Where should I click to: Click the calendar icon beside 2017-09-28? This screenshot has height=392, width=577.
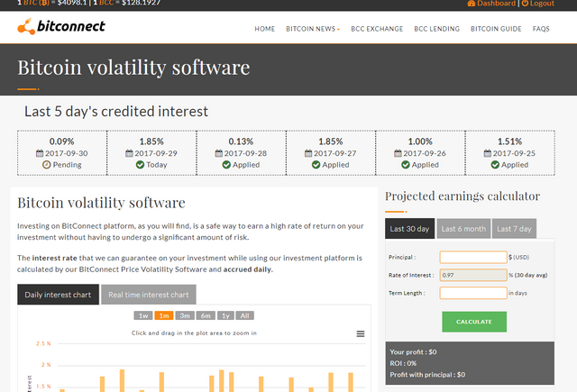pos(219,153)
